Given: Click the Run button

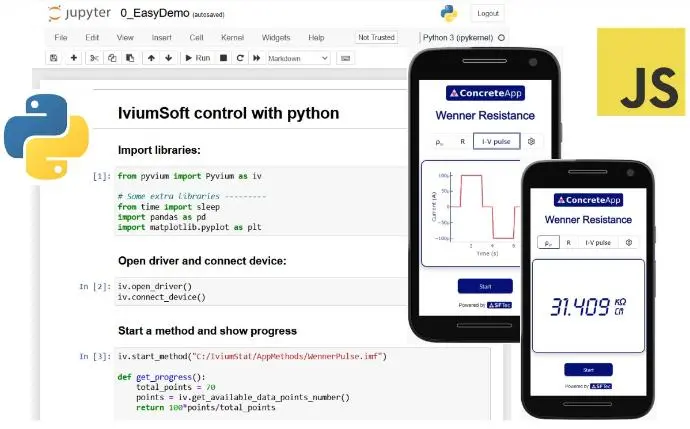Looking at the screenshot, I should click(x=198, y=58).
